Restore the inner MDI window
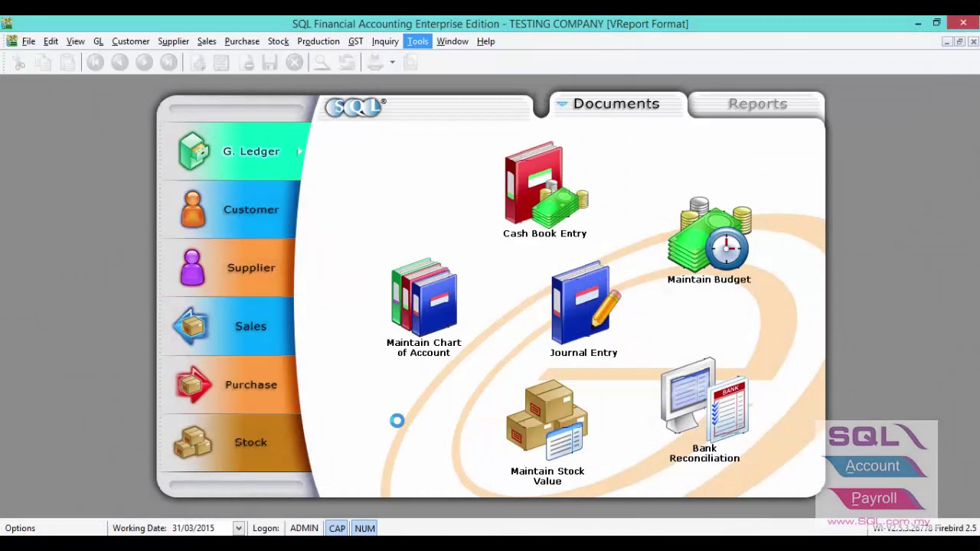980x551 pixels. point(959,41)
